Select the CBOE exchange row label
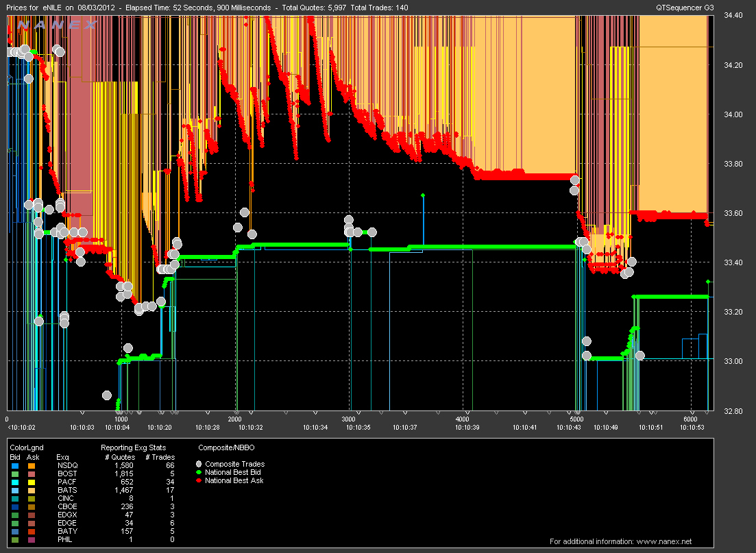The image size is (756, 553). tap(67, 506)
